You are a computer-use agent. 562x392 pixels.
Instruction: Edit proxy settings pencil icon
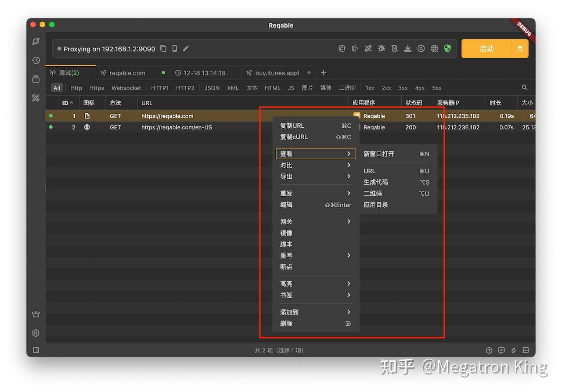click(186, 49)
